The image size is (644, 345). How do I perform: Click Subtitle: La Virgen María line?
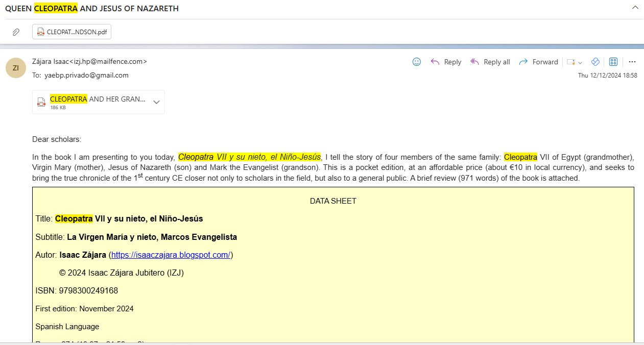[136, 237]
